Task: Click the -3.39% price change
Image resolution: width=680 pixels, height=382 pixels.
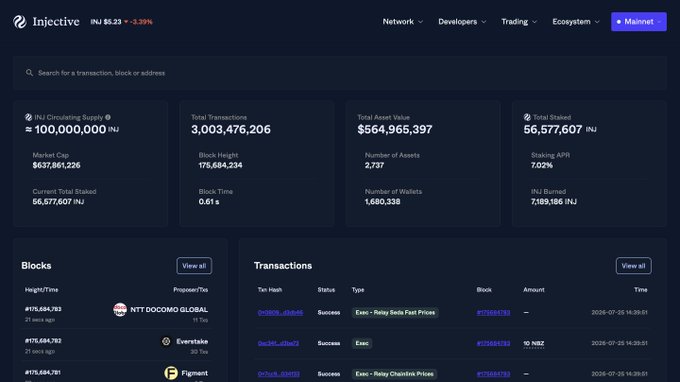Action: [x=141, y=22]
